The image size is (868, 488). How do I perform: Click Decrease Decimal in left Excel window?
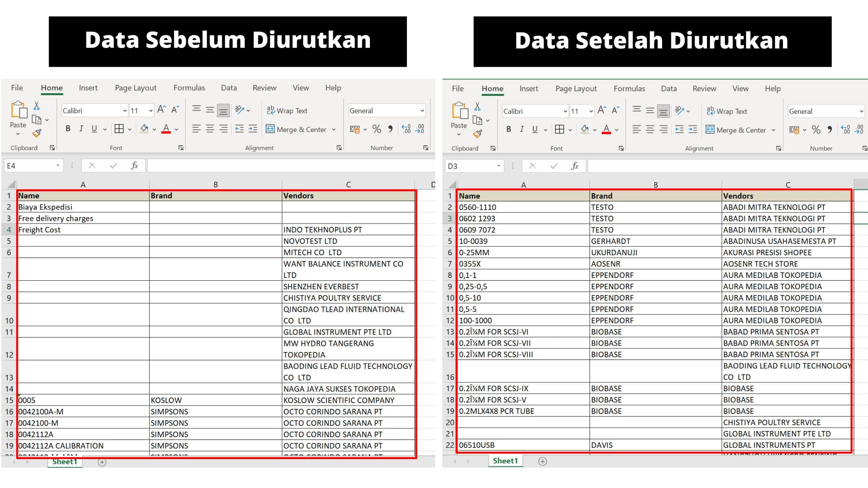(420, 129)
